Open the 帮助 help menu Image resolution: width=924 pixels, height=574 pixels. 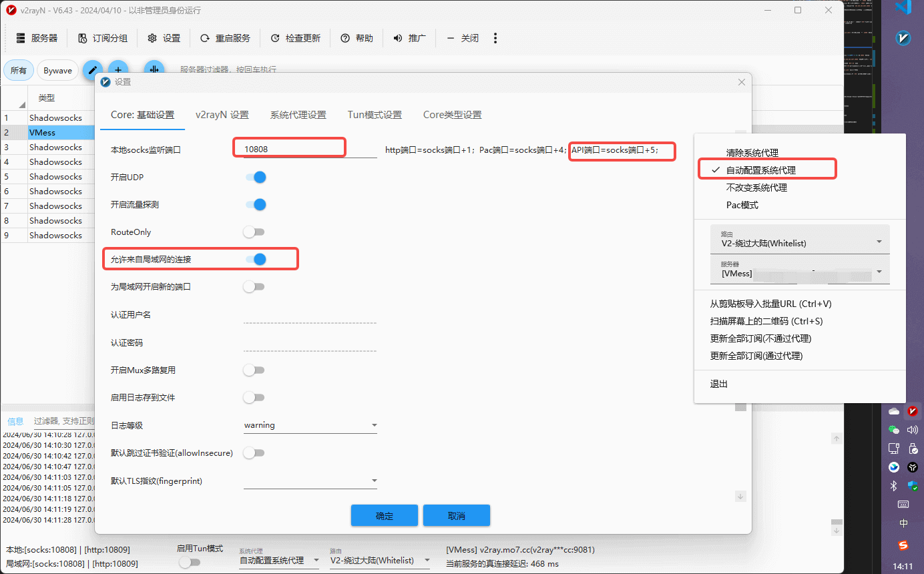(357, 38)
